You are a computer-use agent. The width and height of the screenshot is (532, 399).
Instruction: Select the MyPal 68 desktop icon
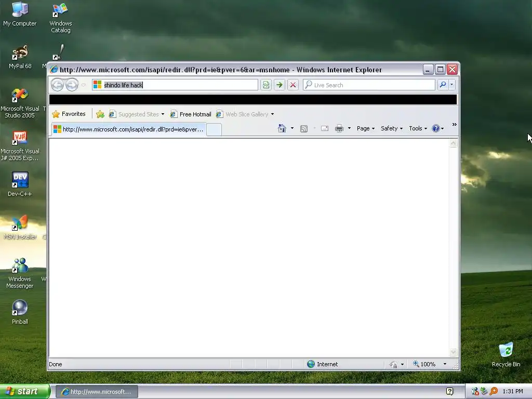[x=20, y=57]
